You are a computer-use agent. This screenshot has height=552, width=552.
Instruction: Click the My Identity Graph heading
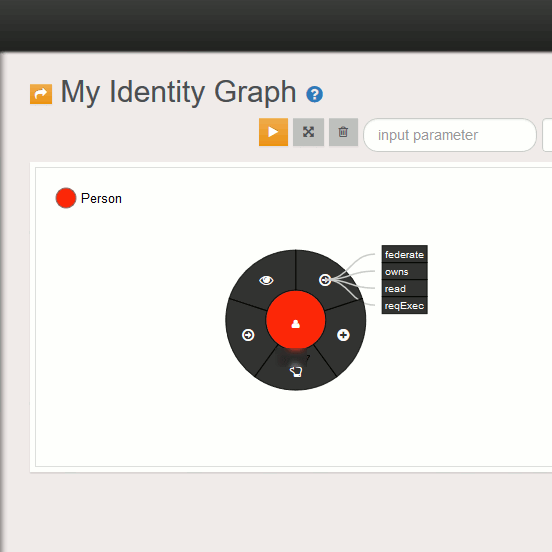point(178,92)
